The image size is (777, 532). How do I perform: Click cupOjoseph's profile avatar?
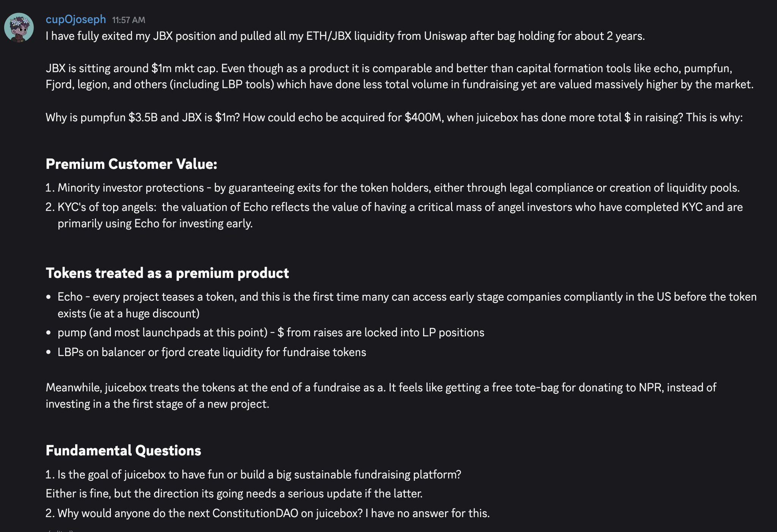[x=19, y=27]
